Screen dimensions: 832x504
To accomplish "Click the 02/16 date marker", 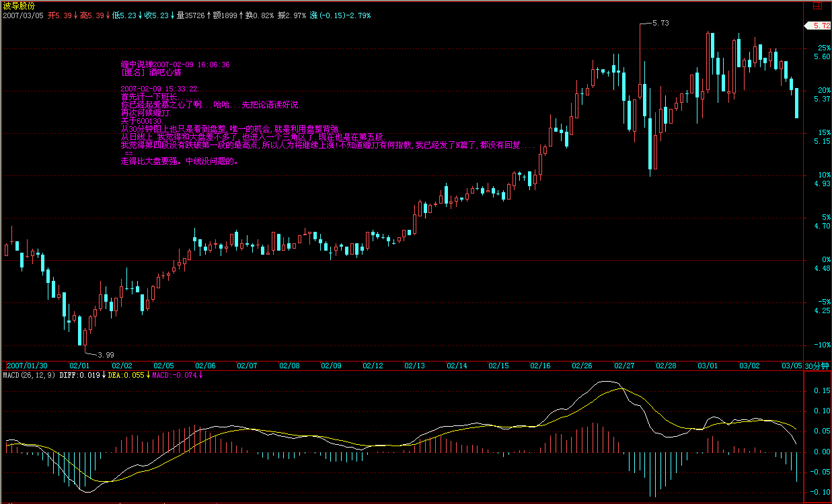I will [540, 366].
